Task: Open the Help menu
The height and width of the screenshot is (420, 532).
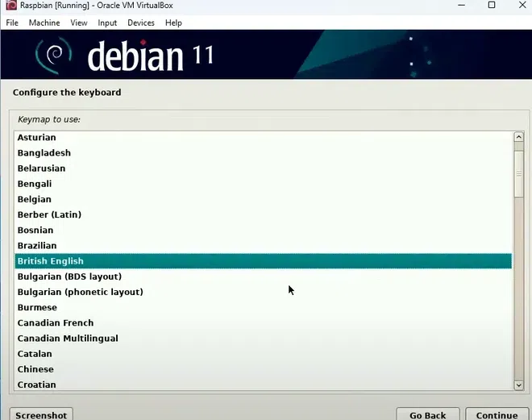Action: tap(174, 23)
